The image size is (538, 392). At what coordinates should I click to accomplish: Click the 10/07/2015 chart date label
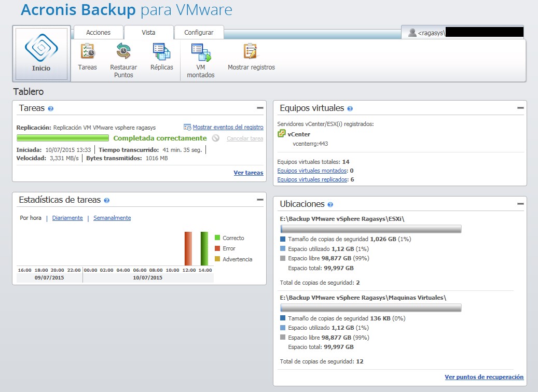point(148,278)
